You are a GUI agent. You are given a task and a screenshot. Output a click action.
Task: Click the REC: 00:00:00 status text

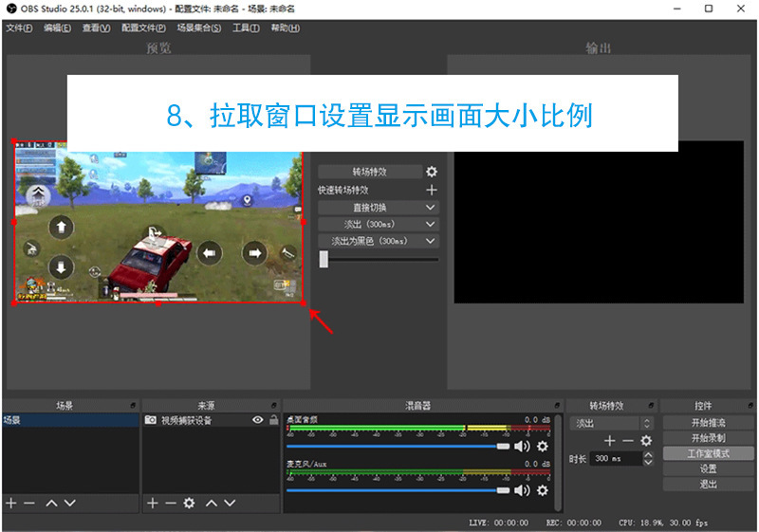point(574,523)
